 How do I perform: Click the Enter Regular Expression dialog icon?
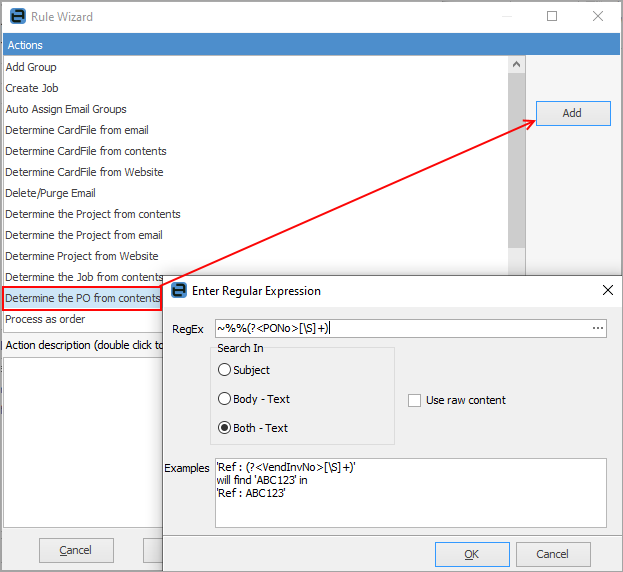click(179, 290)
